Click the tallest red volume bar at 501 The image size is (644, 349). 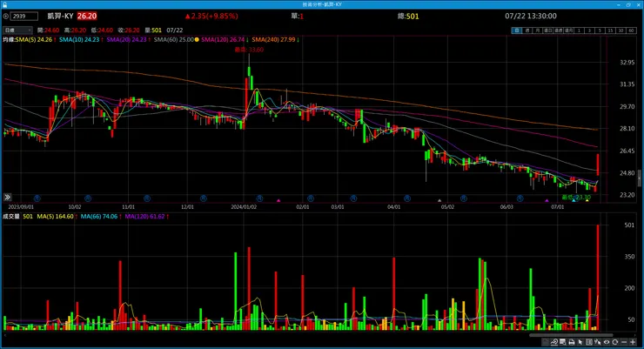pyautogui.click(x=598, y=278)
